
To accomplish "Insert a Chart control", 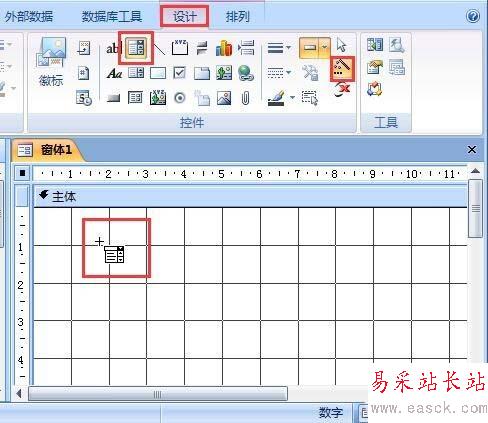I will 224,48.
